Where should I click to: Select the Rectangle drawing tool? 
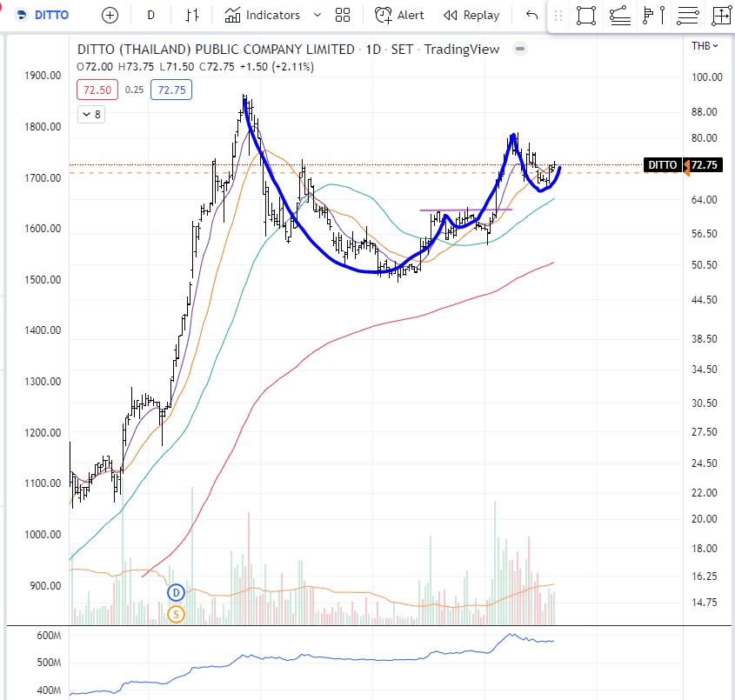586,16
